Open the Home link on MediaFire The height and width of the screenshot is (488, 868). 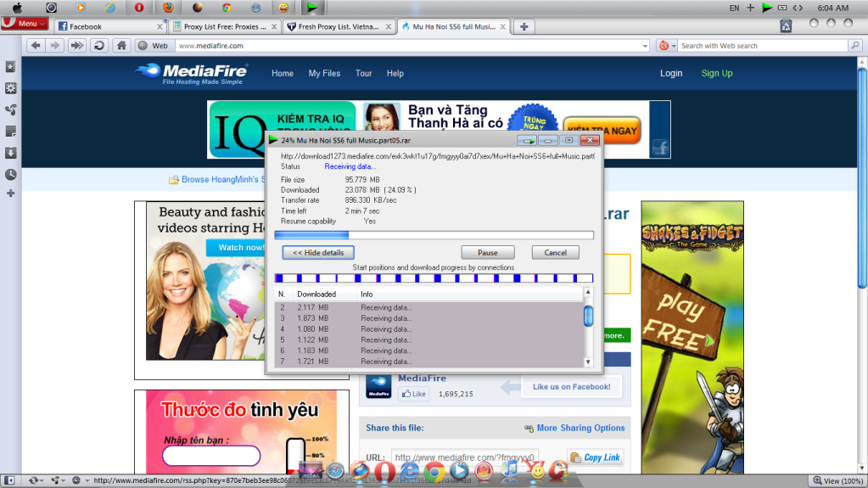[x=283, y=73]
